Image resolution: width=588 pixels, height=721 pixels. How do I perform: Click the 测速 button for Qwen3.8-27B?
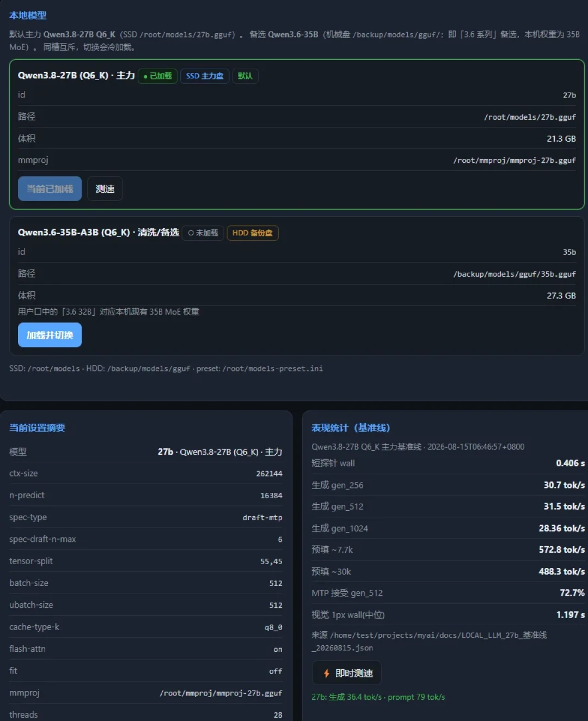pyautogui.click(x=105, y=188)
